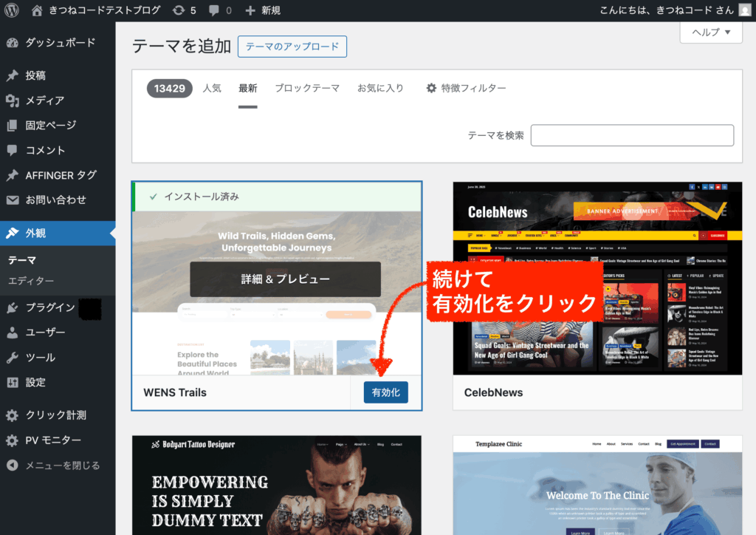Expand the ヘルプ dropdown

[x=711, y=33]
